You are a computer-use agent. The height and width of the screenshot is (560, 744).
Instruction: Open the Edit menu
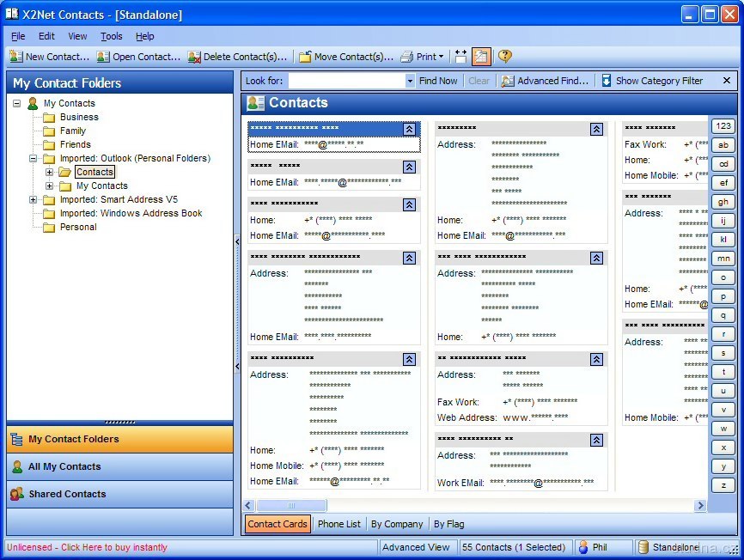tap(46, 36)
